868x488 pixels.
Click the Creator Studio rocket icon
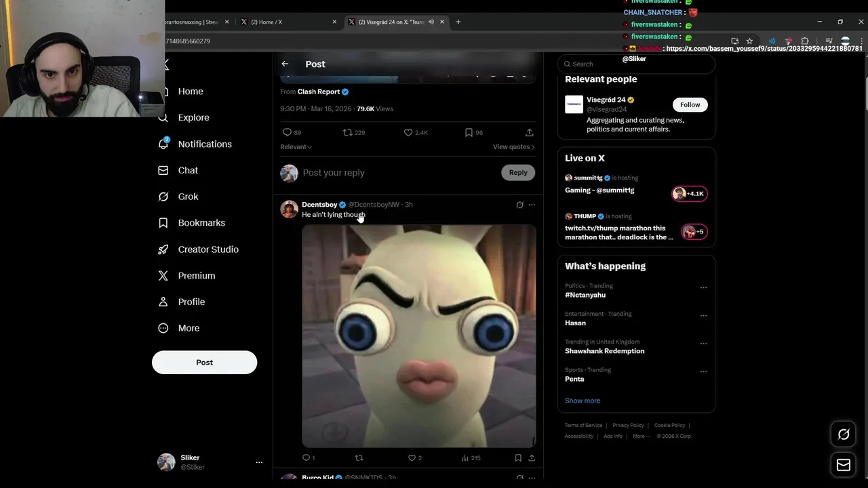click(x=163, y=249)
